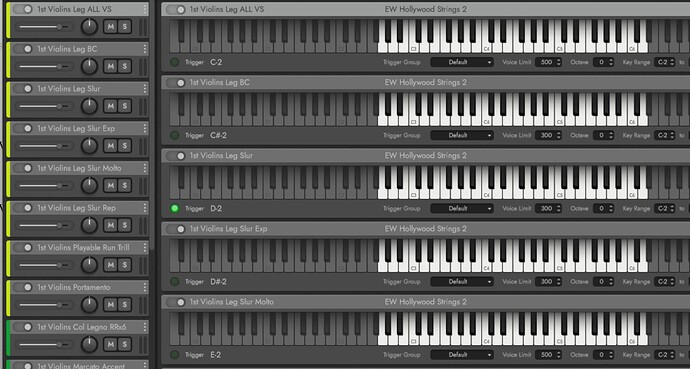Open Trigger Group dropdown for Leg Slur Exp
This screenshot has height=369, width=690.
pos(462,281)
